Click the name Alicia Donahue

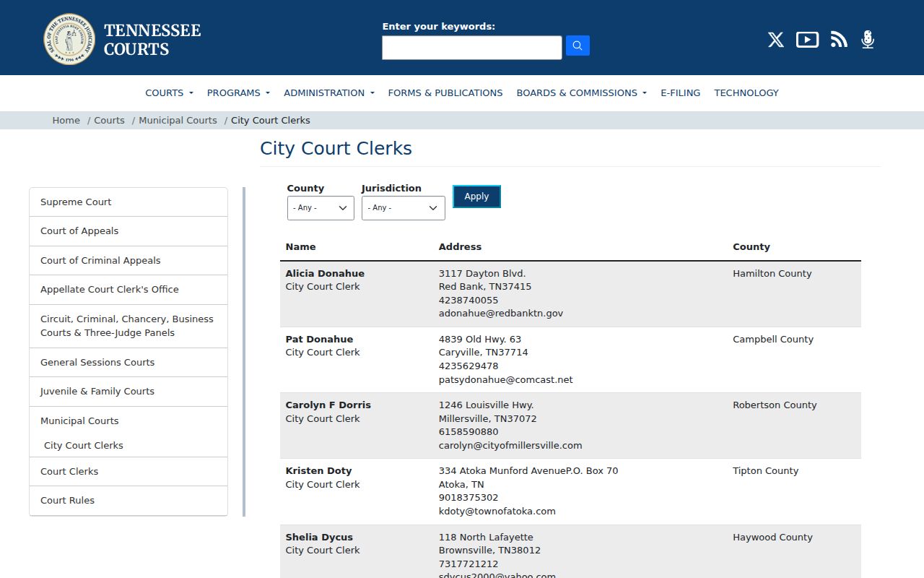[325, 274]
